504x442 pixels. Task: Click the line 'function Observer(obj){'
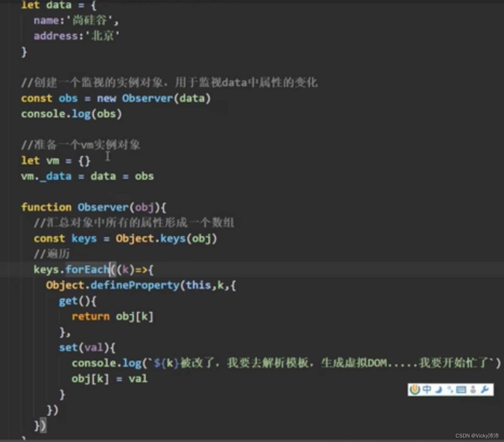click(93, 207)
